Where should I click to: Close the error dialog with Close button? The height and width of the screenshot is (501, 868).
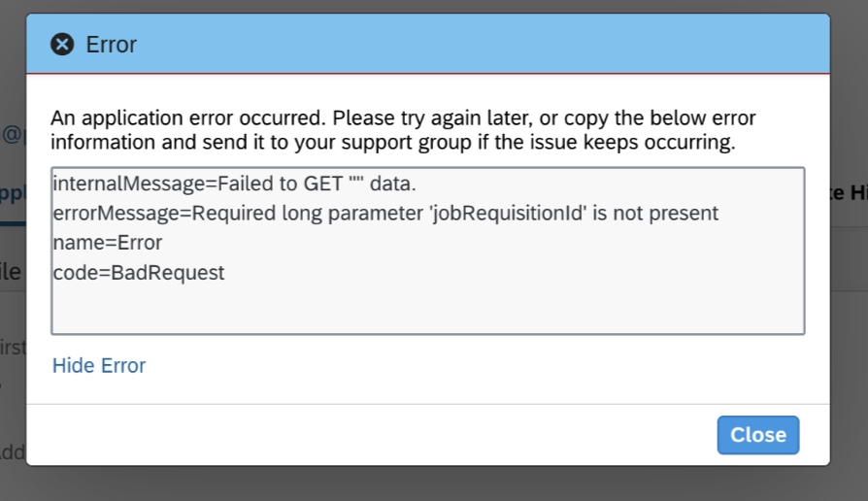point(758,435)
